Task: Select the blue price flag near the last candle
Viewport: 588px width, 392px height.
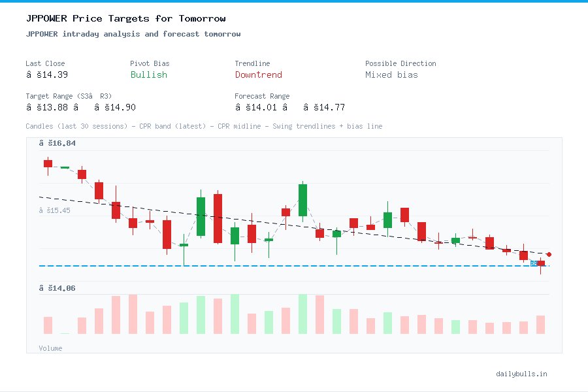Action: pyautogui.click(x=535, y=264)
